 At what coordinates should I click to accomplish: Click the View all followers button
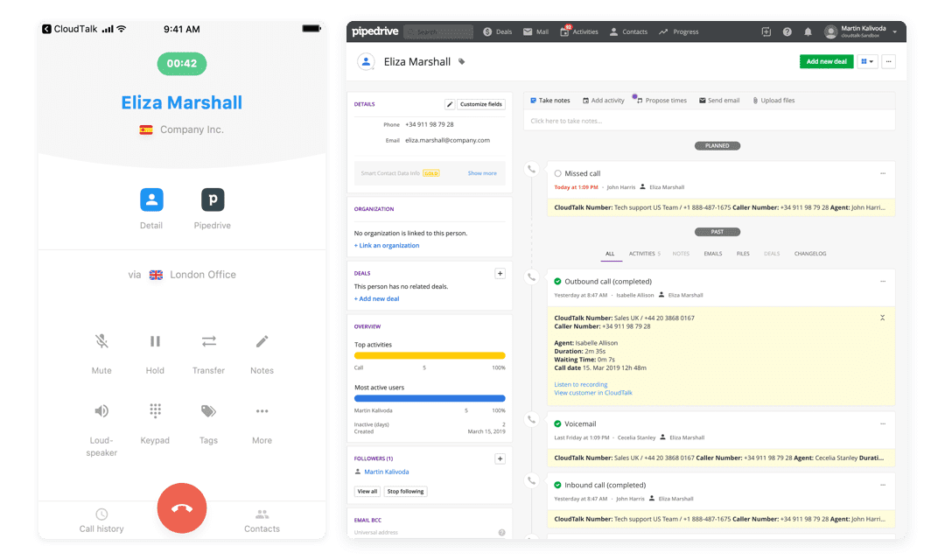pyautogui.click(x=367, y=492)
